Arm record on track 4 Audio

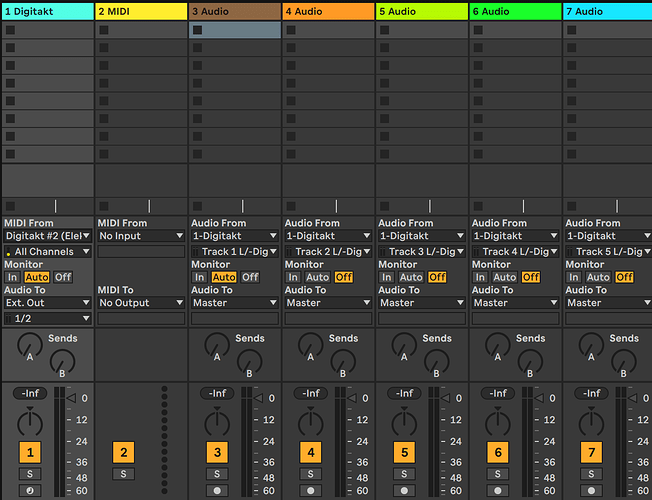[x=311, y=490]
